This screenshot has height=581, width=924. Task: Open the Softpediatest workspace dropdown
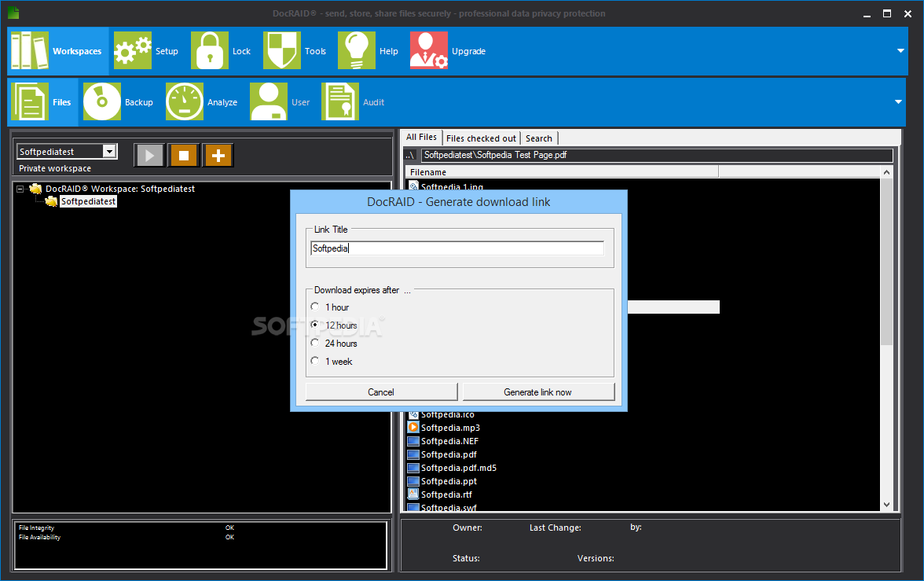click(109, 152)
